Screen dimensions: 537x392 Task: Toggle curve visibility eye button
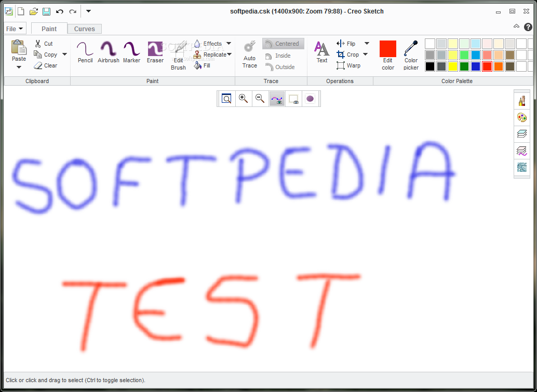[277, 99]
